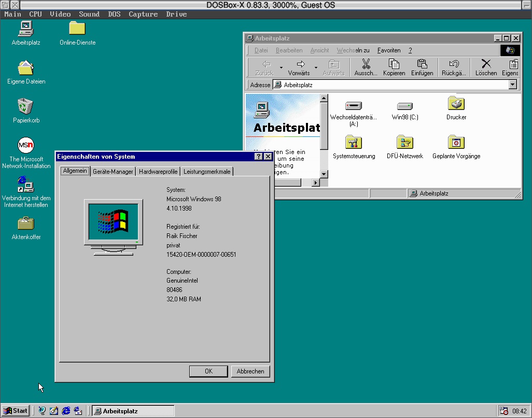Open the Zurück history dropdown arrow

pyautogui.click(x=282, y=67)
